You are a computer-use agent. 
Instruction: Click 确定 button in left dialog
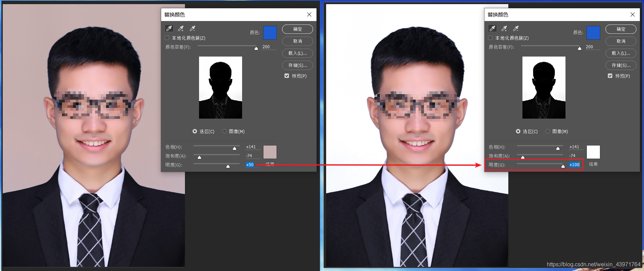298,29
